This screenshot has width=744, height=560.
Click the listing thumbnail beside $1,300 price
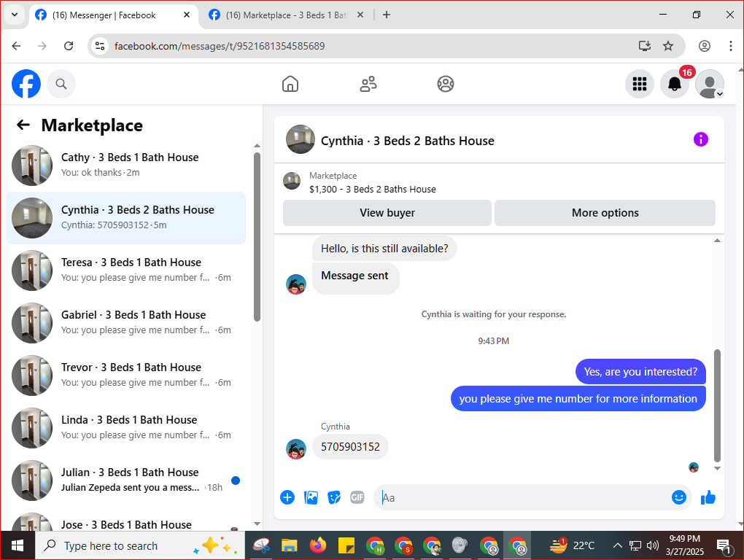pos(292,181)
